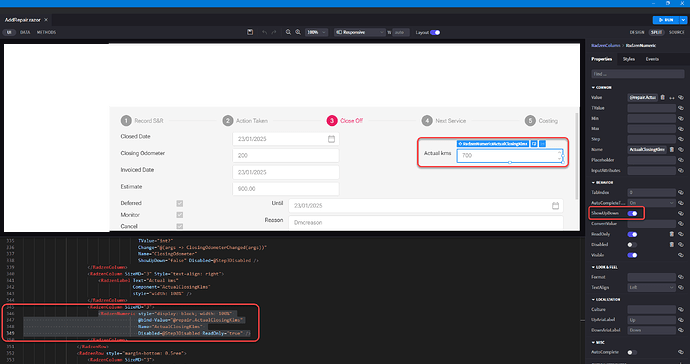690x364 pixels.
Task: Click the trash icon beside the Value field
Action: pyautogui.click(x=663, y=97)
